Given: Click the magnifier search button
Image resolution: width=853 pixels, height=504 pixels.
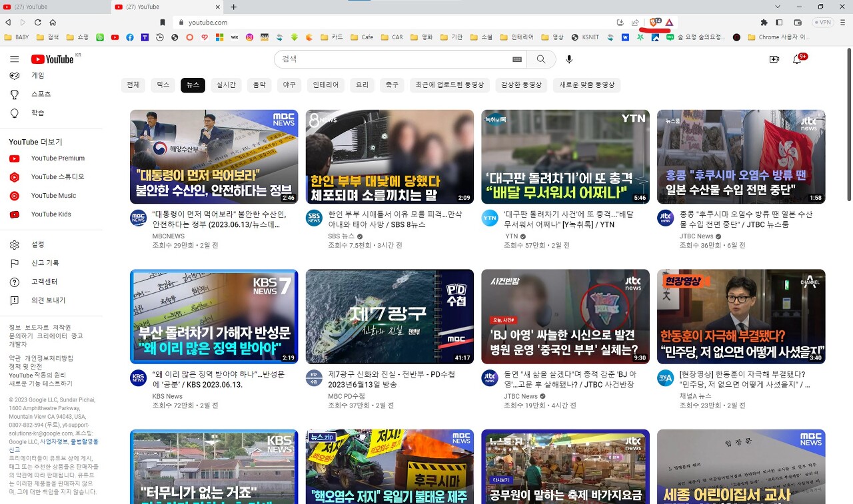Looking at the screenshot, I should (541, 59).
